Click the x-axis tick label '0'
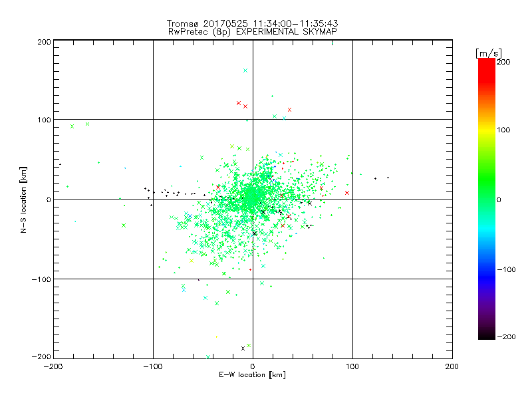This screenshot has height=399, width=532. [253, 366]
